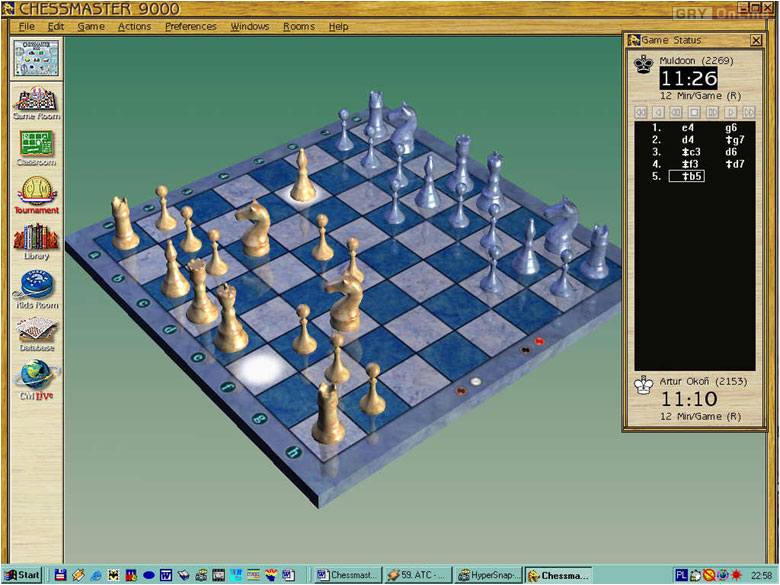
Task: Select the white rook in board's nearest corner
Action: (328, 414)
